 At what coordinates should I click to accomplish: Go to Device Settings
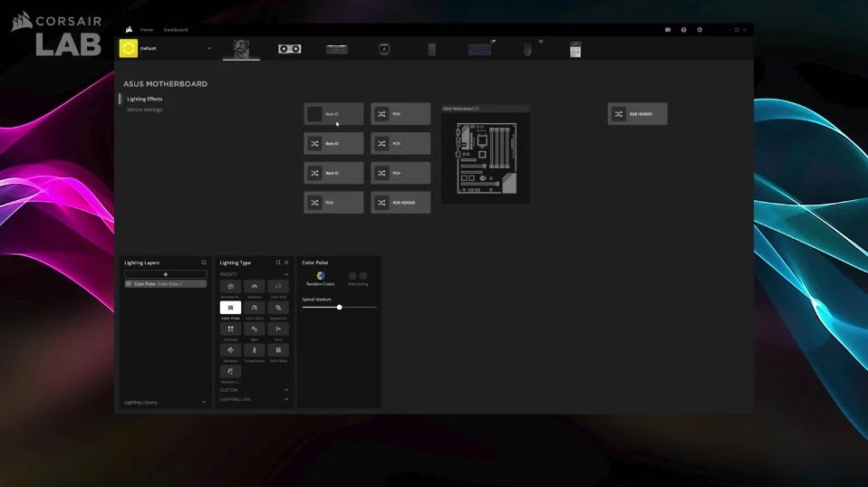point(144,110)
